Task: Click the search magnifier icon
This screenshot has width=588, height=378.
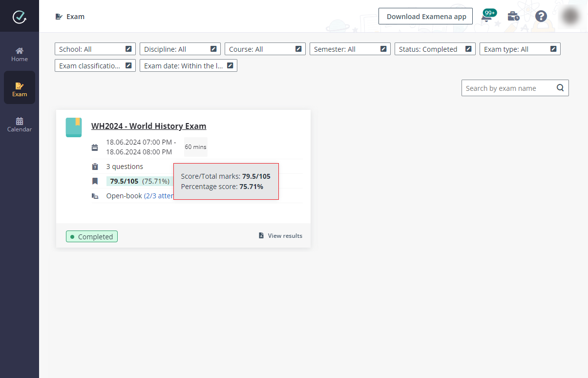Action: [x=560, y=88]
